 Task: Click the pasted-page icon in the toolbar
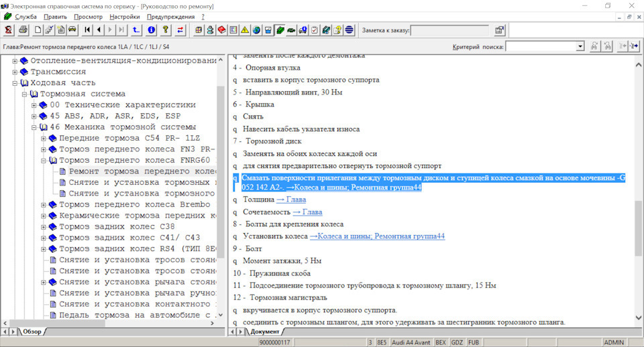point(61,30)
